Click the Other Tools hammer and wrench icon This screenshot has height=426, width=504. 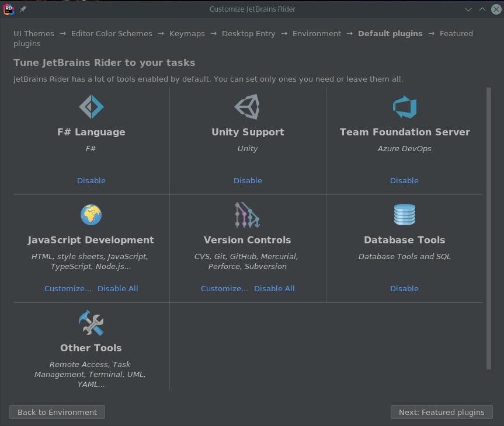pos(91,323)
